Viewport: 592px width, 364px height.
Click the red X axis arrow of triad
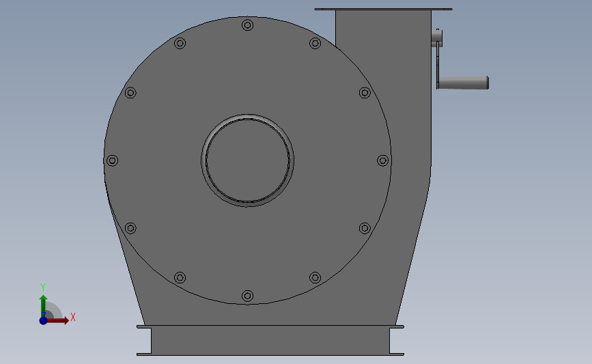coord(58,320)
